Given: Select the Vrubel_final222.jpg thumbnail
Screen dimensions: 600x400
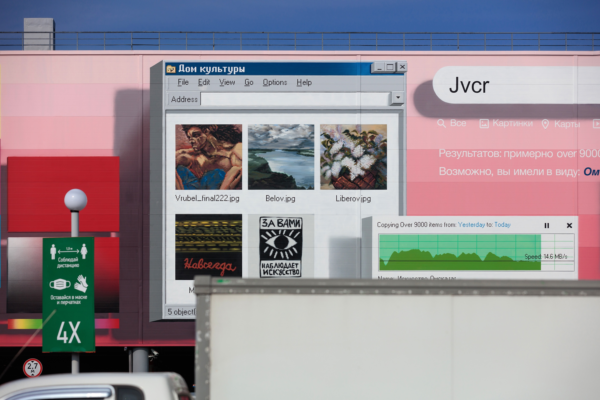Looking at the screenshot, I should pos(208,157).
